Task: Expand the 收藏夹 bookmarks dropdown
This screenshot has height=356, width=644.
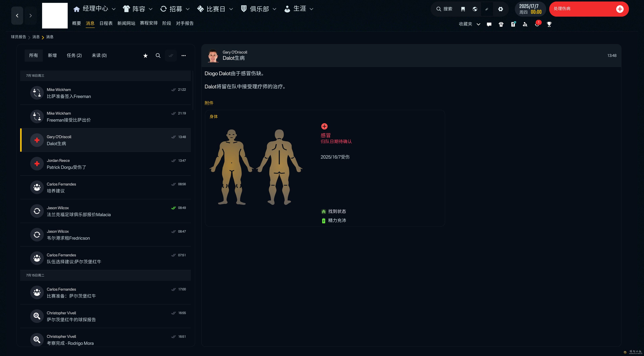Action: click(x=478, y=24)
